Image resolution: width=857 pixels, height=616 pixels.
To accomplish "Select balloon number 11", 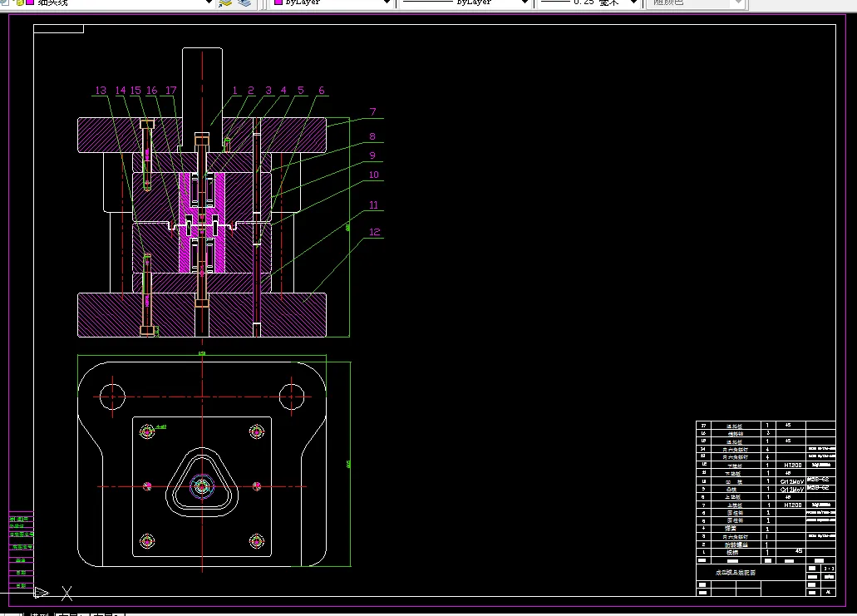I will pos(374,205).
